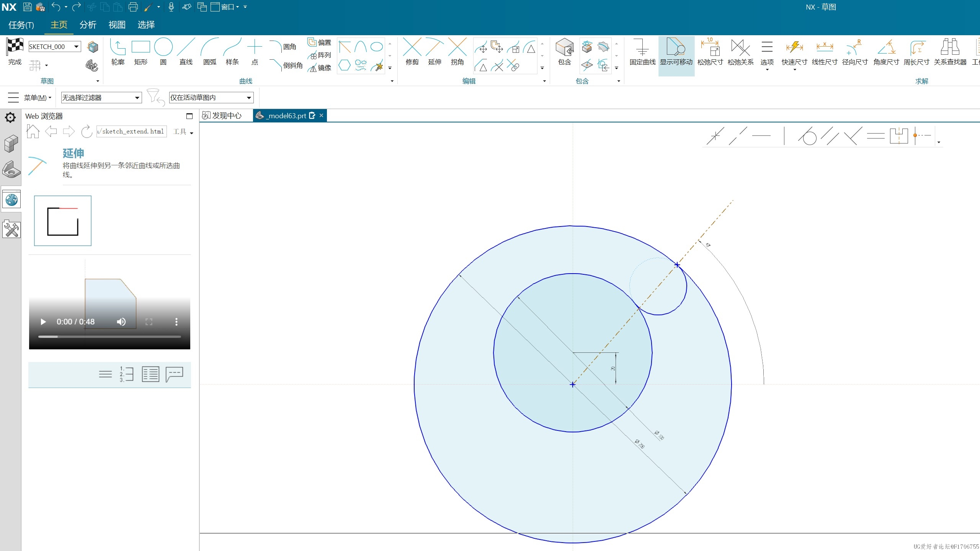The height and width of the screenshot is (551, 980).
Task: Select Radial Dimension (径向尺寸) tool
Action: [855, 52]
